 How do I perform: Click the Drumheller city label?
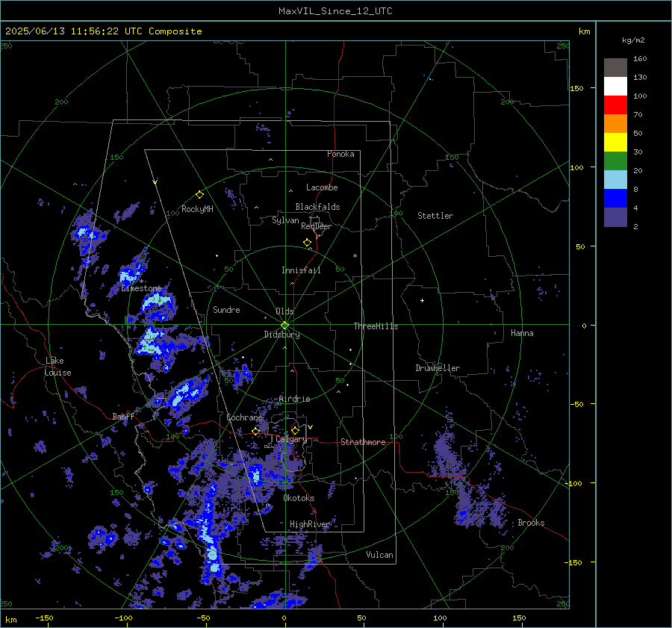[x=438, y=368]
